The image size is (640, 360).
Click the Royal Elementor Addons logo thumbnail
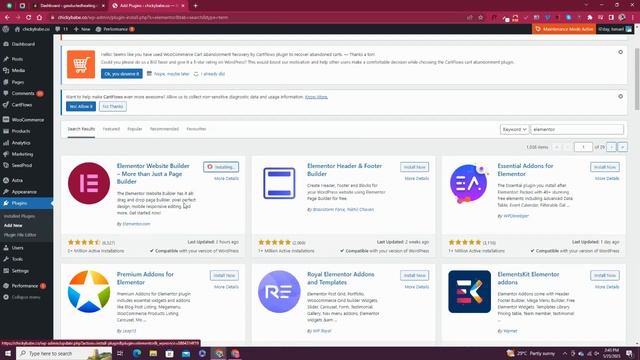(279, 292)
